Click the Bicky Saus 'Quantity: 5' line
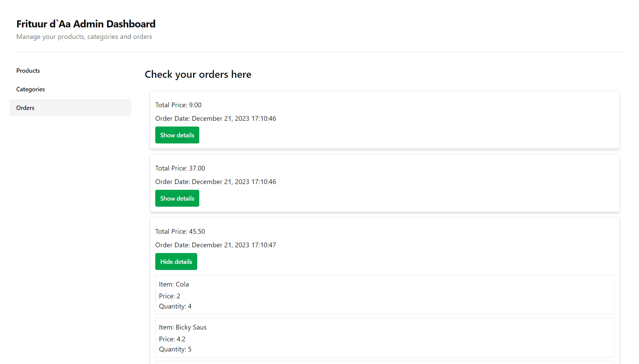Screen dimensions: 639x364 click(x=175, y=349)
